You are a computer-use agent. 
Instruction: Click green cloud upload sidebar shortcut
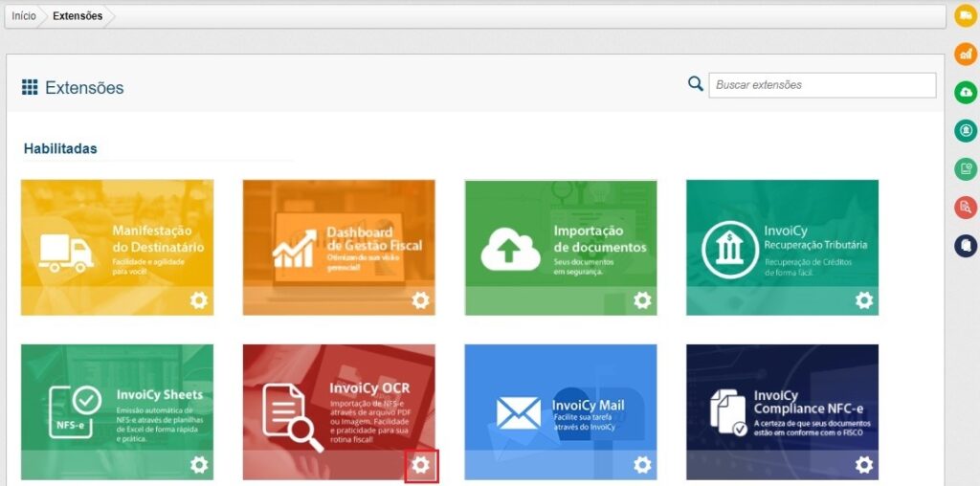click(966, 93)
